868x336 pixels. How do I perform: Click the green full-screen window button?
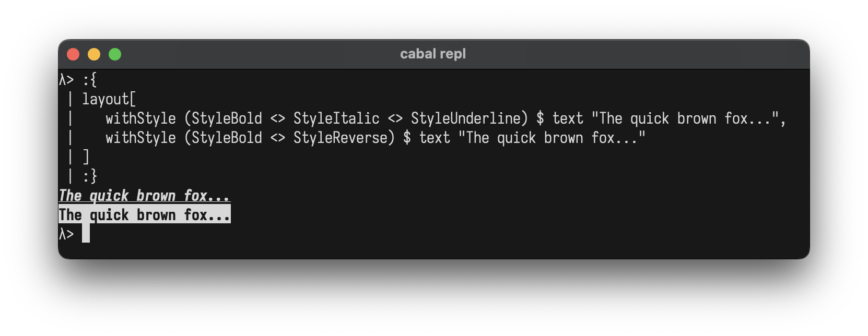[115, 54]
